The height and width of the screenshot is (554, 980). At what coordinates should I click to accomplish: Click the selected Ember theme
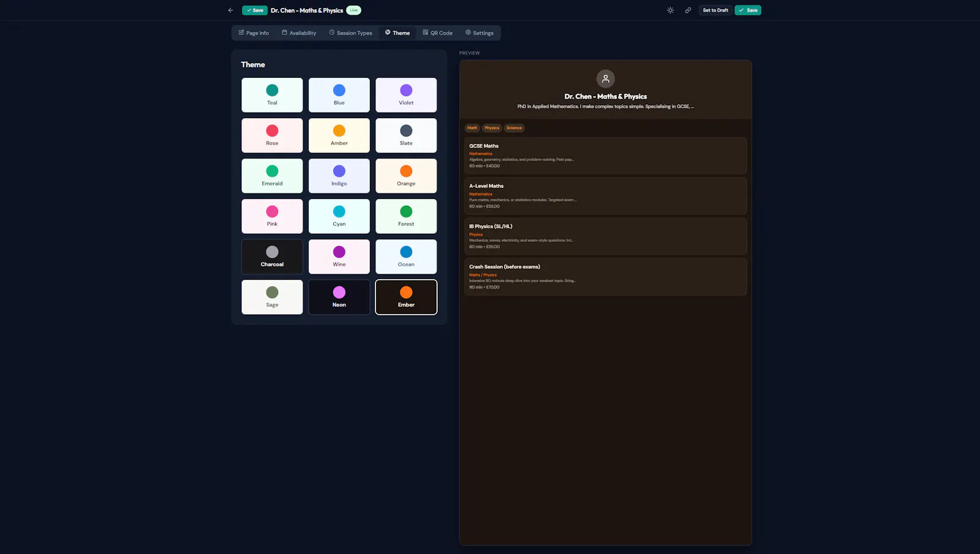pos(406,297)
